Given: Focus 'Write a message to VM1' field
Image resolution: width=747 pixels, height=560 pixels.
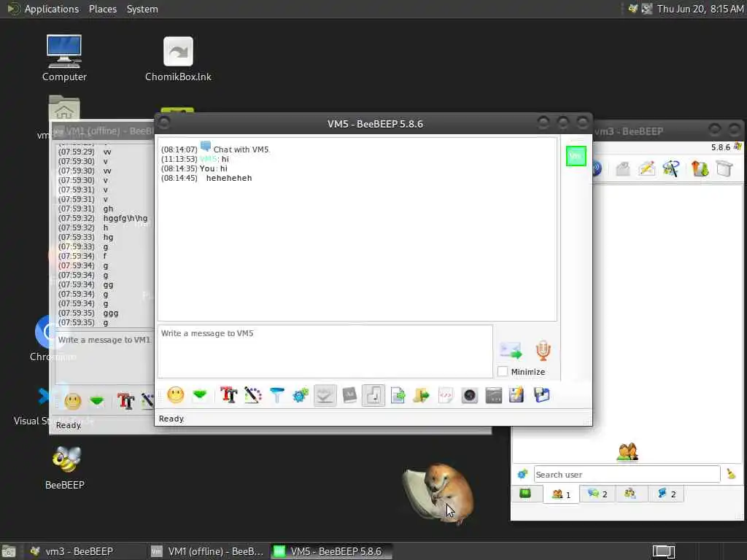Looking at the screenshot, I should click(x=105, y=357).
